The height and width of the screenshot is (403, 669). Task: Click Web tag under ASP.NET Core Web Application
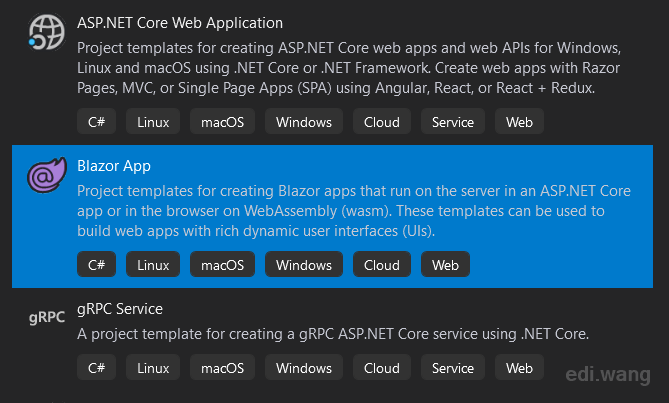[519, 122]
